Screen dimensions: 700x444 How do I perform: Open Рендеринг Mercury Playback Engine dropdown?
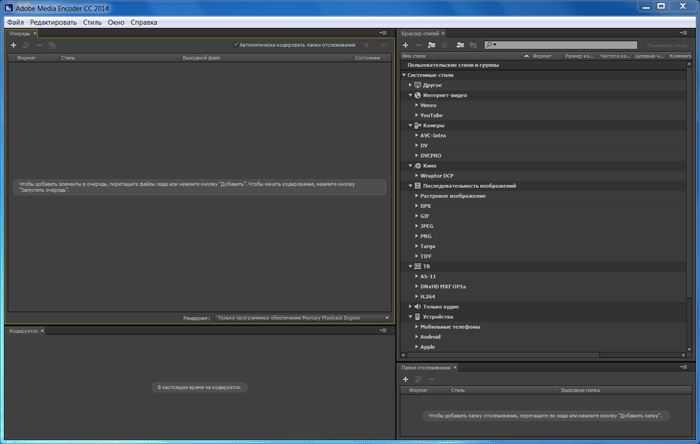(302, 318)
